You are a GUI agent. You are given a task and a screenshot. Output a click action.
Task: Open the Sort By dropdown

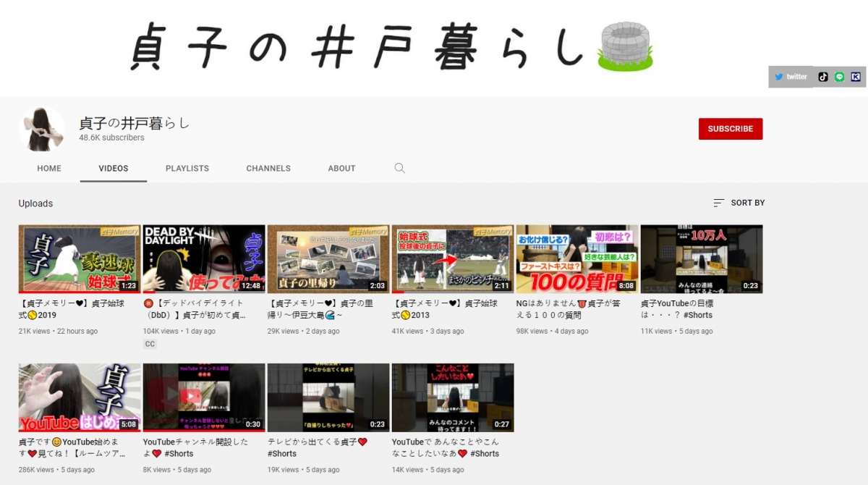739,203
